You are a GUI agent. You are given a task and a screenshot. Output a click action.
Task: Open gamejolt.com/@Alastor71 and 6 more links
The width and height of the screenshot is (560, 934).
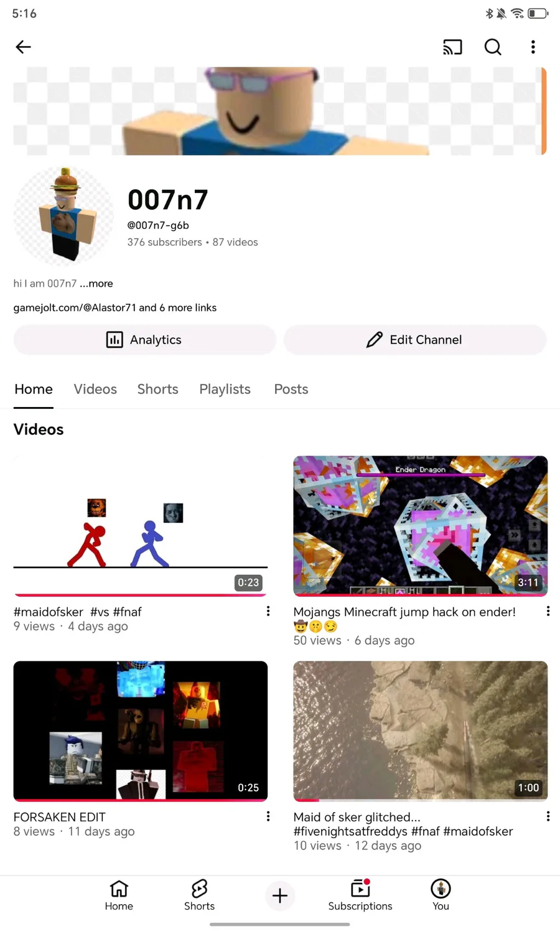pos(115,307)
